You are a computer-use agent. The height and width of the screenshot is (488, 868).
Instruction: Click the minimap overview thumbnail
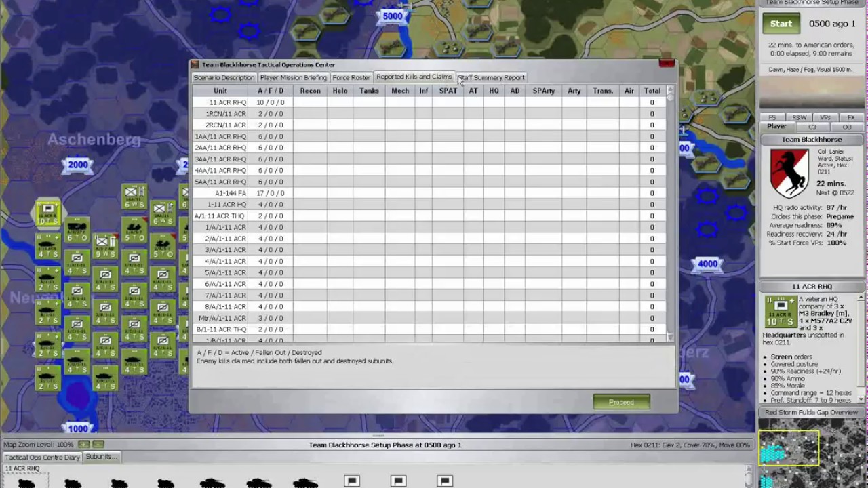(x=812, y=453)
